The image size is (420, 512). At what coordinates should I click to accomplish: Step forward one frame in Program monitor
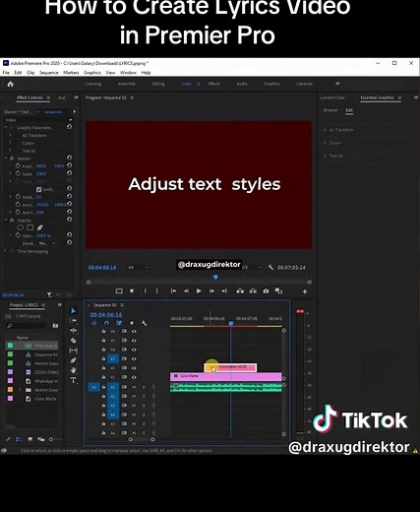211,290
